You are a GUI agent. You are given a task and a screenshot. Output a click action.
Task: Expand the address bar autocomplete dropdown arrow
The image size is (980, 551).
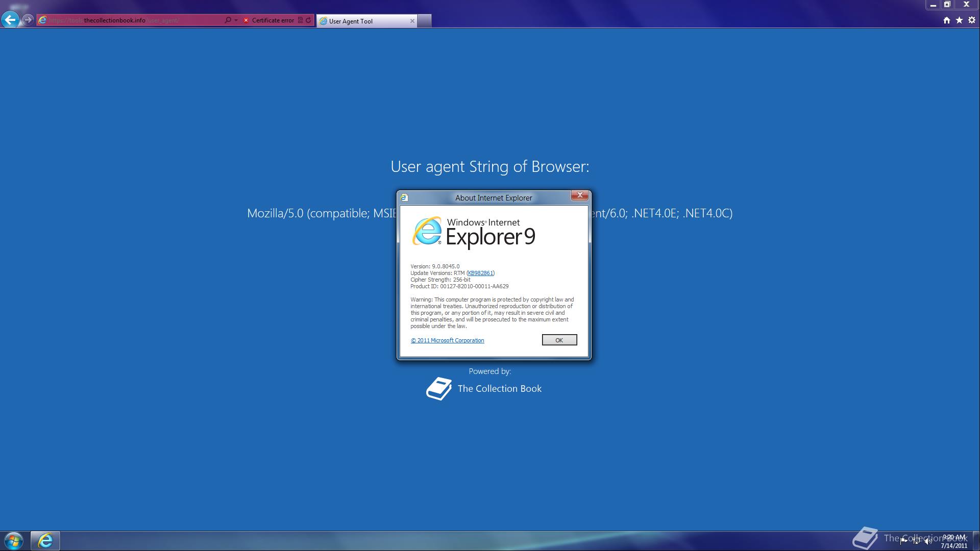coord(236,20)
